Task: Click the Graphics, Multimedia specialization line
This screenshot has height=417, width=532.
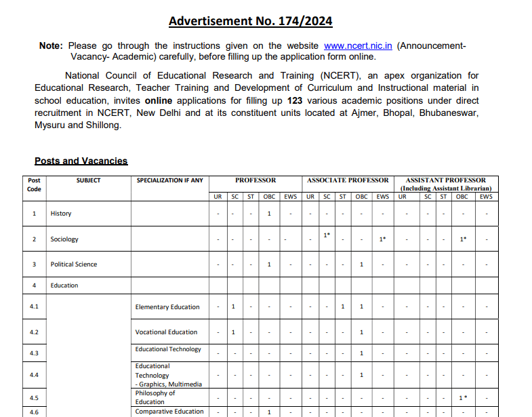Action: 169,384
